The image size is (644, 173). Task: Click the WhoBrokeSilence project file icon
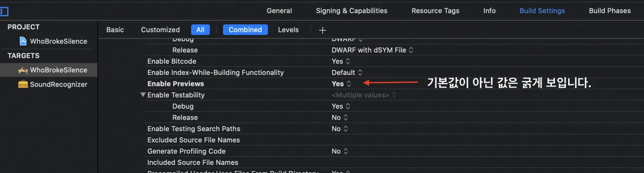click(x=23, y=41)
